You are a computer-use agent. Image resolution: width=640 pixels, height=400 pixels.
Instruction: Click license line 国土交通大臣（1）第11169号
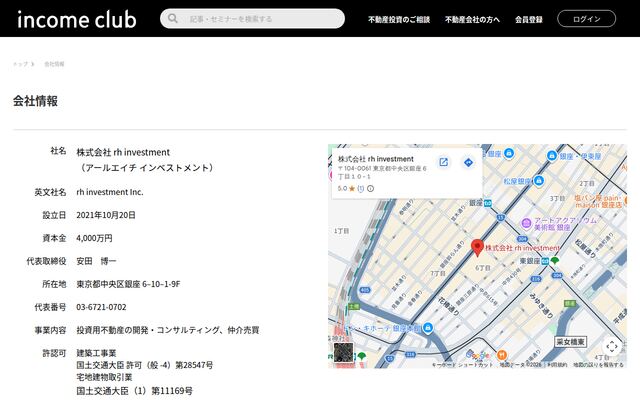point(134,391)
